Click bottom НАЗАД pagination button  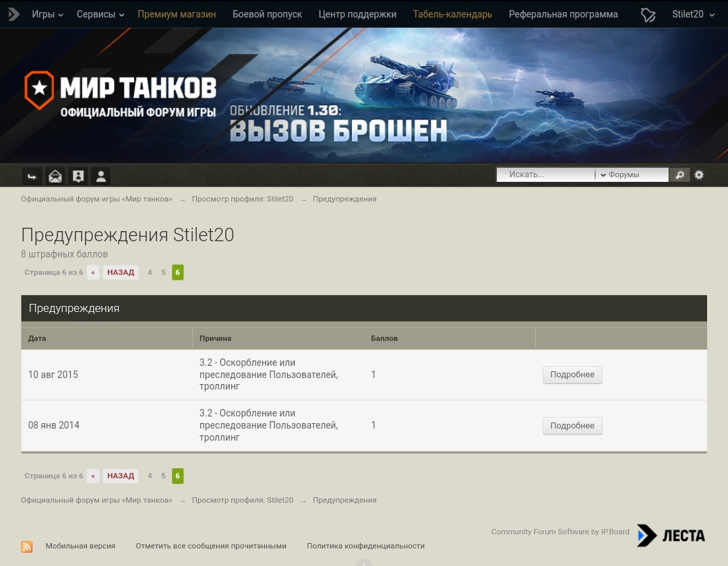[121, 476]
